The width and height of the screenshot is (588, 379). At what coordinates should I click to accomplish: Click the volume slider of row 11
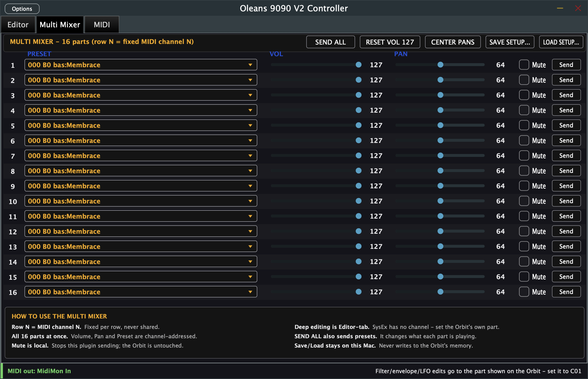[x=316, y=216]
